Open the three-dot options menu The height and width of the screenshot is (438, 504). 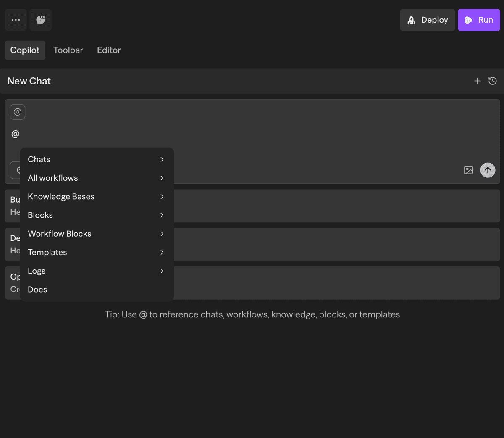[16, 20]
